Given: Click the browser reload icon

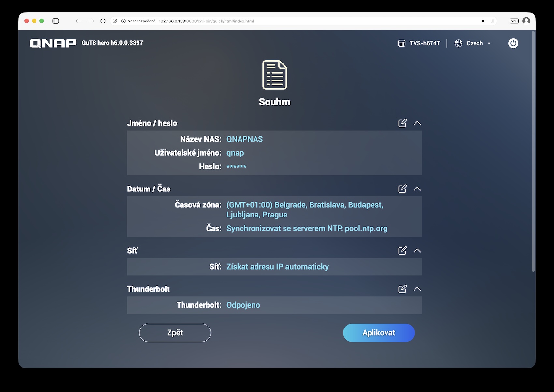Looking at the screenshot, I should [x=103, y=21].
